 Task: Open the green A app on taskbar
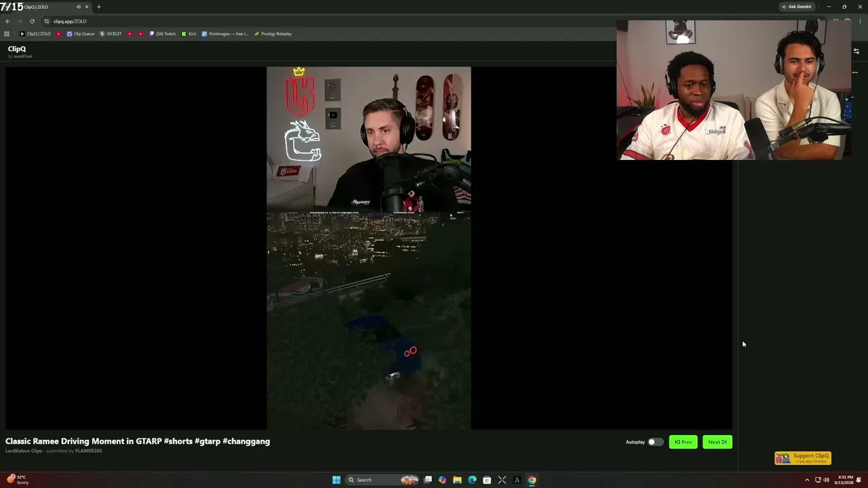pos(517,480)
